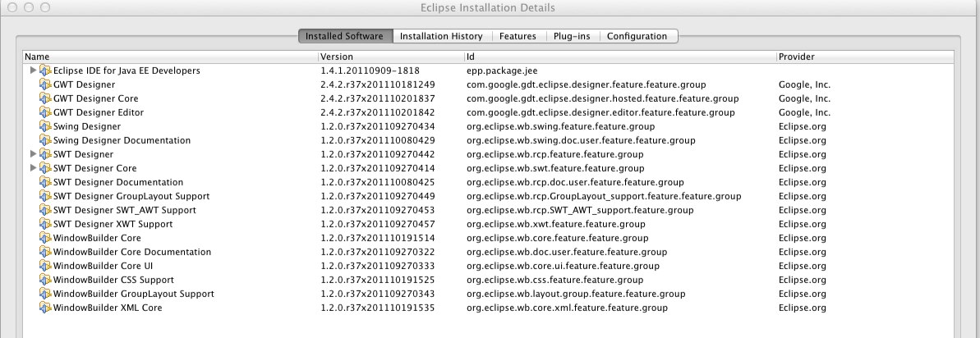This screenshot has height=338, width=980.
Task: Click the SWT Designer SWT_AWT Support icon
Action: (45, 210)
